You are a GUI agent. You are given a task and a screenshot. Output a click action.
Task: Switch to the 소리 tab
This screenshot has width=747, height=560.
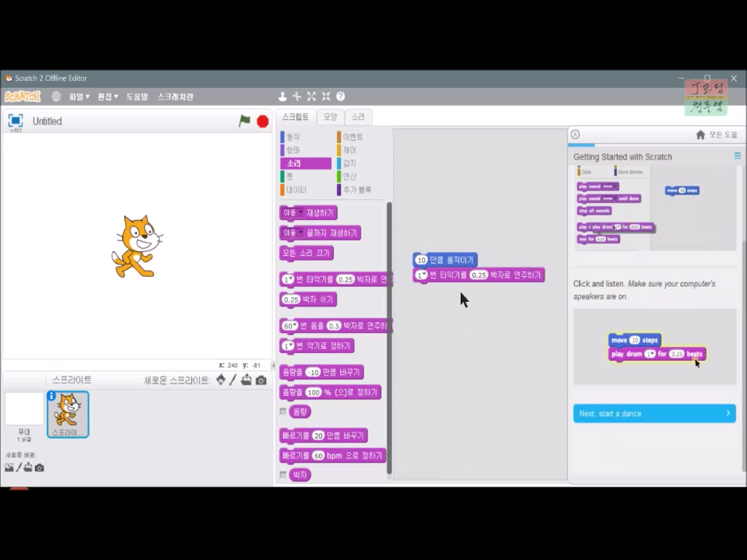[358, 117]
